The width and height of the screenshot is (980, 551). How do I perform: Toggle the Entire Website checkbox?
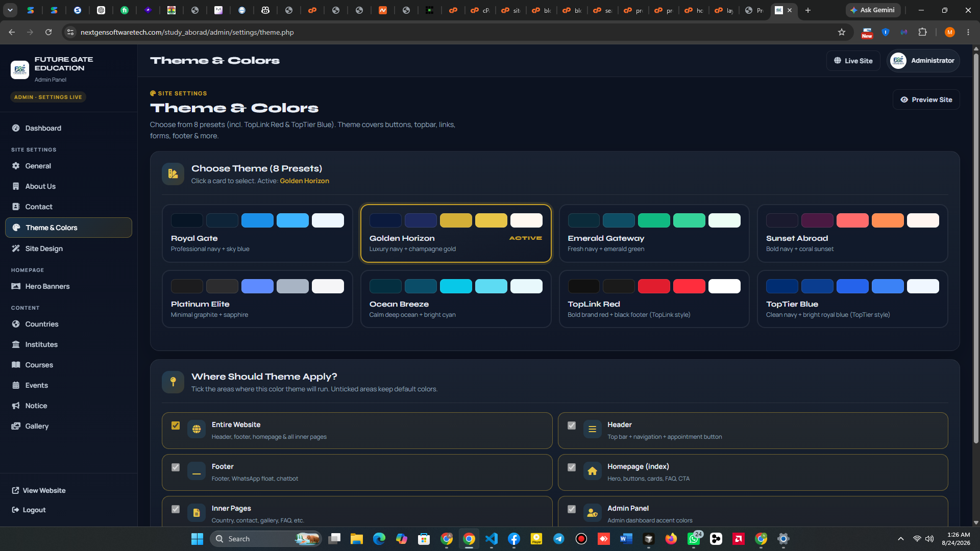point(176,425)
